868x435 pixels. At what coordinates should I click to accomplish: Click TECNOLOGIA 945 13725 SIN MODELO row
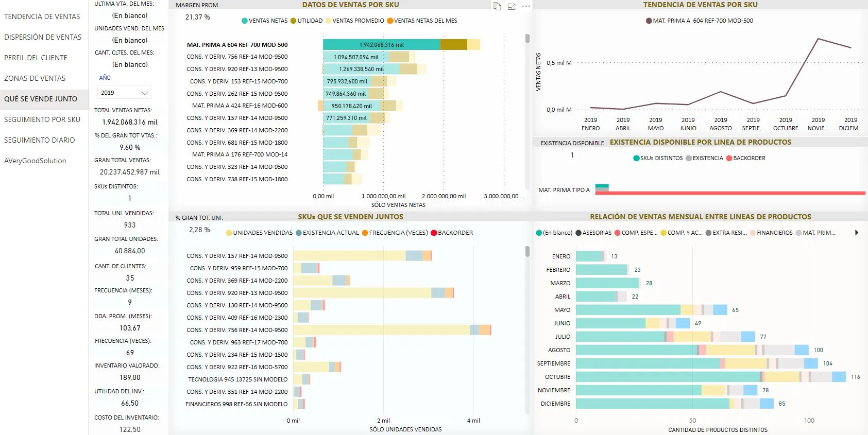point(237,379)
